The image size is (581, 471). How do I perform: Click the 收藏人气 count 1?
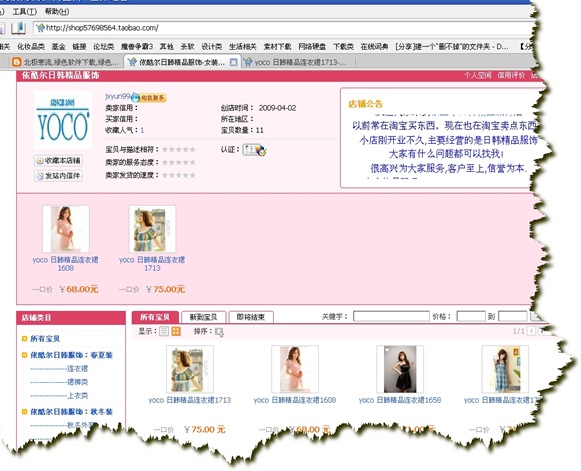(142, 130)
